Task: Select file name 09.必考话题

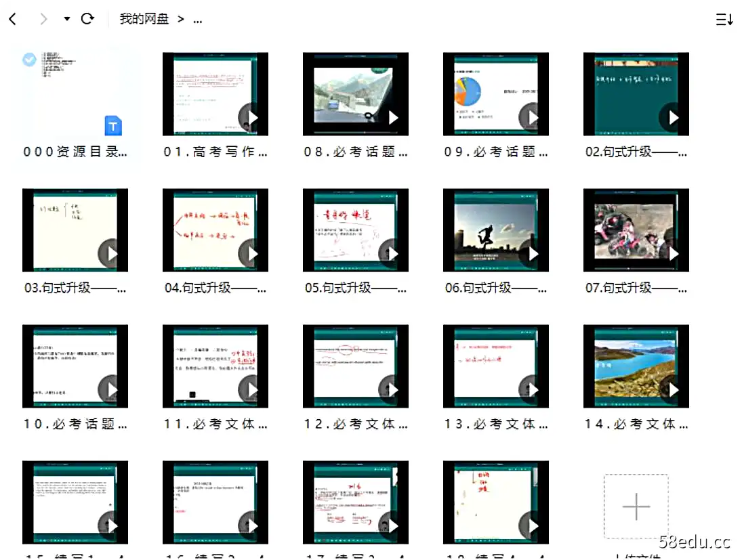Action: click(x=496, y=152)
